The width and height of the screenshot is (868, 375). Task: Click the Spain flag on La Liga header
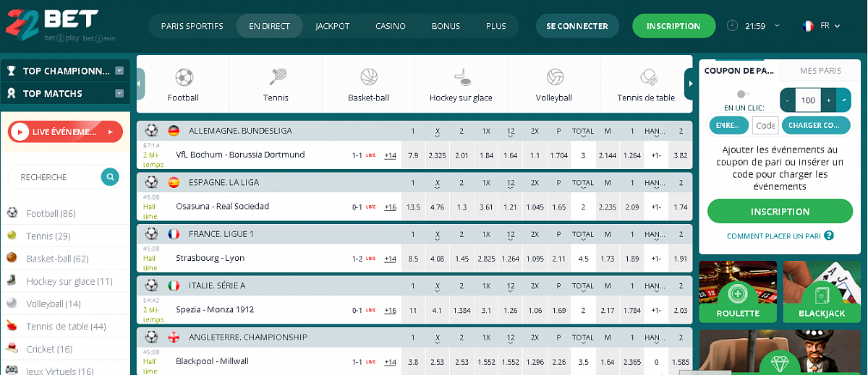(174, 182)
